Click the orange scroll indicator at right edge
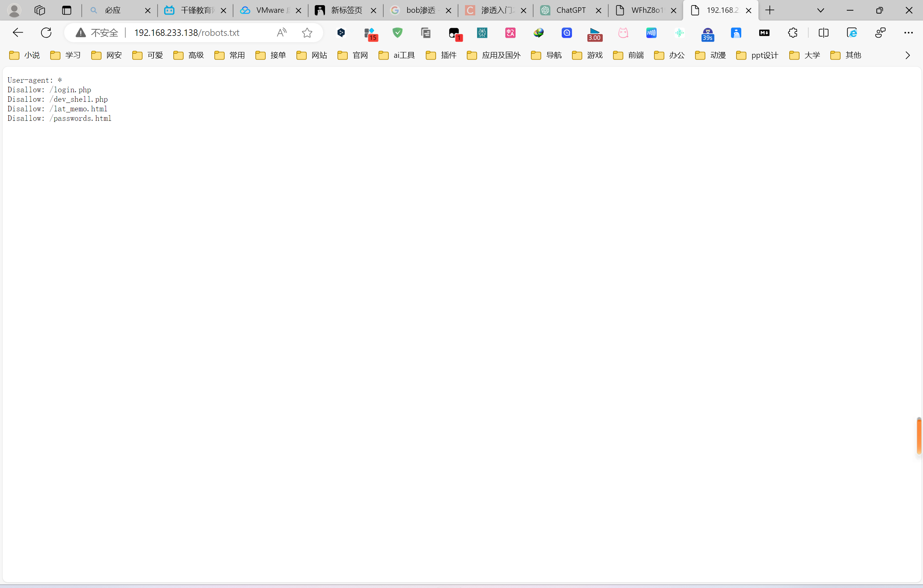 click(919, 436)
